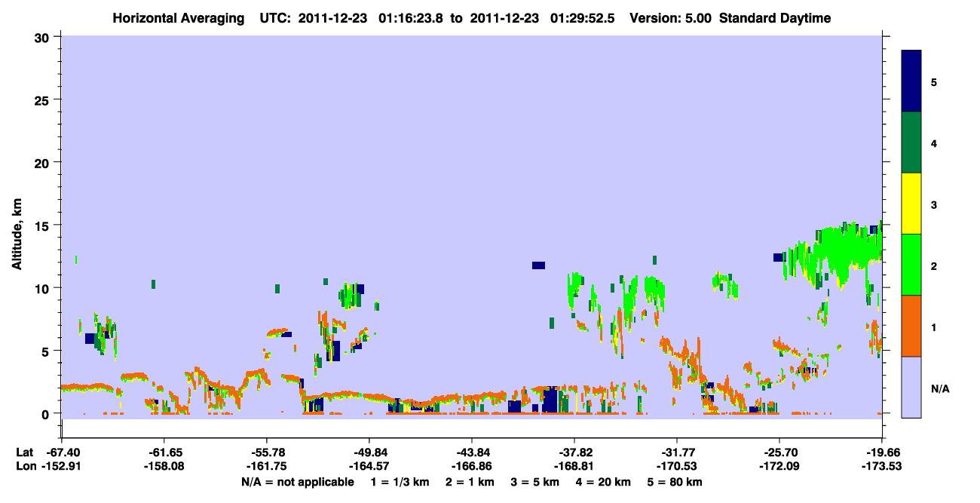
Task: Click the dark green color bar segment 4
Action: [x=911, y=143]
